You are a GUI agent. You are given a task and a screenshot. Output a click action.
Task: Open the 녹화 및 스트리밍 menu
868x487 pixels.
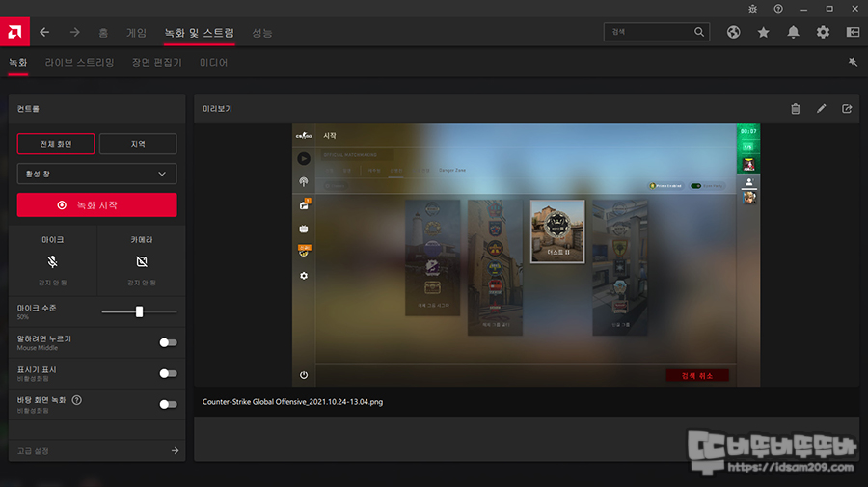click(200, 33)
